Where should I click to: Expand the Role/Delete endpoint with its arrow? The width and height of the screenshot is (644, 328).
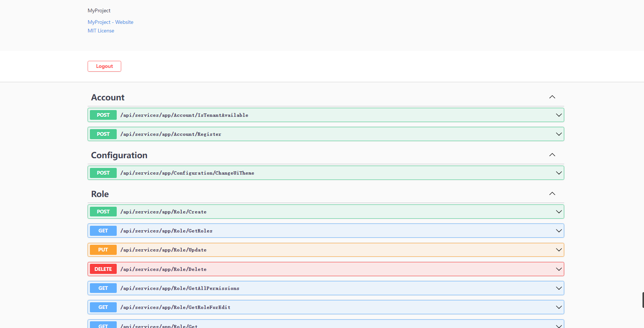559,269
